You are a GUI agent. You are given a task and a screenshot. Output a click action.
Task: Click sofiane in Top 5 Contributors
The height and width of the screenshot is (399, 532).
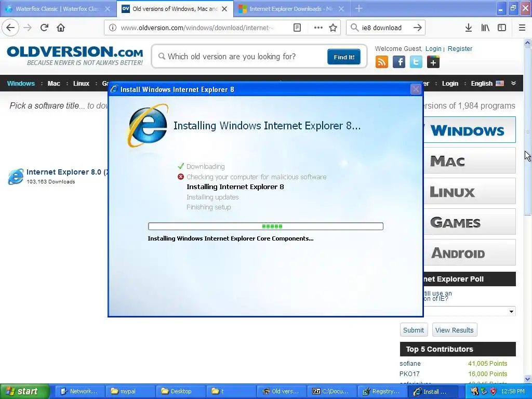coord(410,363)
